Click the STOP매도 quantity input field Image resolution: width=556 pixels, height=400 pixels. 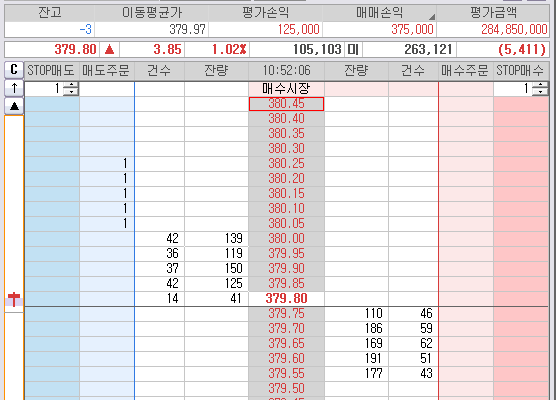(x=44, y=89)
